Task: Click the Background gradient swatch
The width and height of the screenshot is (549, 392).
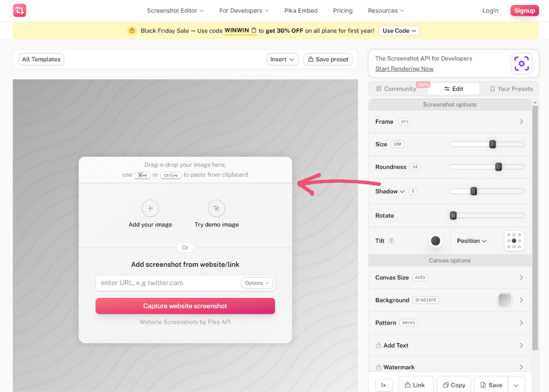Action: point(505,300)
